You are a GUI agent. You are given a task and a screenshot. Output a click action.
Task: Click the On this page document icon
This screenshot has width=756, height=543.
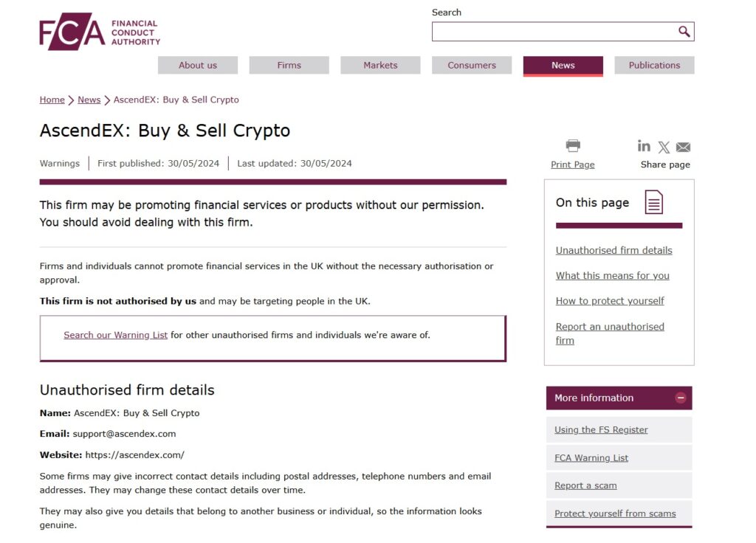pos(654,202)
